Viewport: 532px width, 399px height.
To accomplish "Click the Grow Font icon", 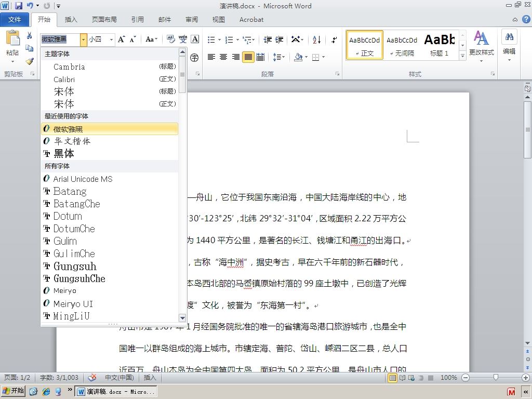I will [x=122, y=39].
